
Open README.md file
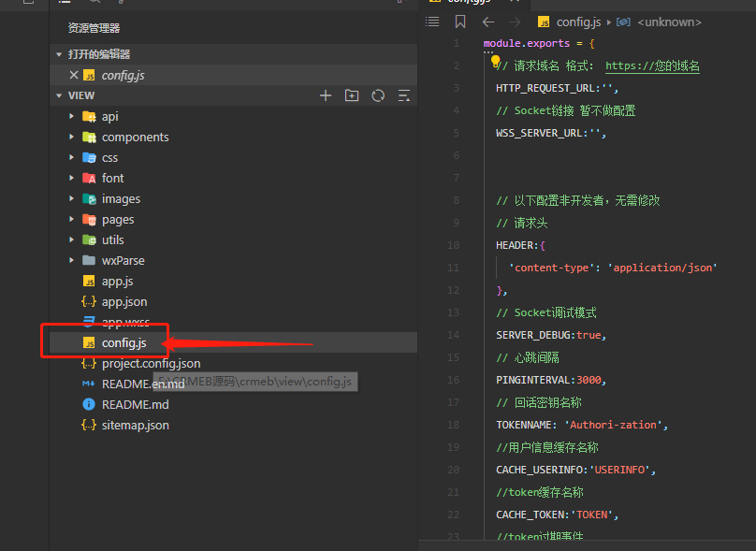pos(136,404)
